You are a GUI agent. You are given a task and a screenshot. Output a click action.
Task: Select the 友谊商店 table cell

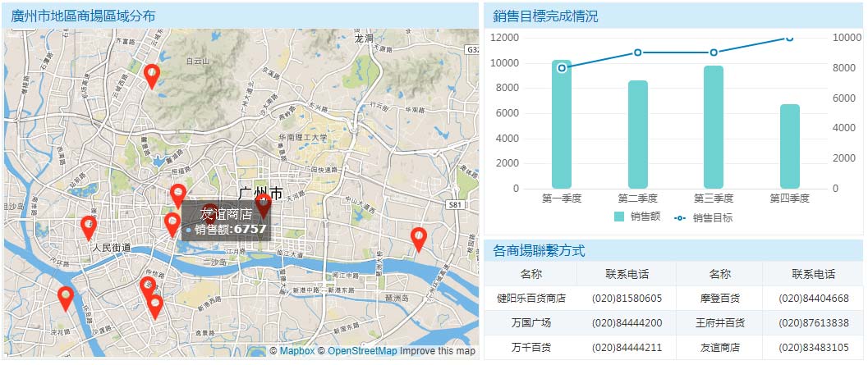pyautogui.click(x=719, y=348)
